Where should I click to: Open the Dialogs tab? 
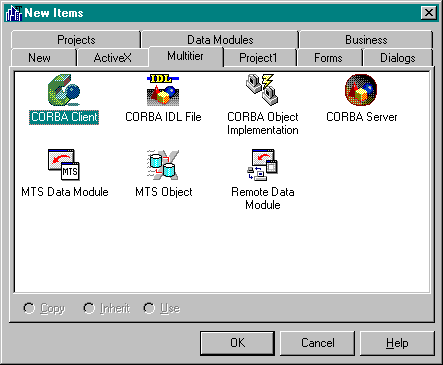point(398,58)
